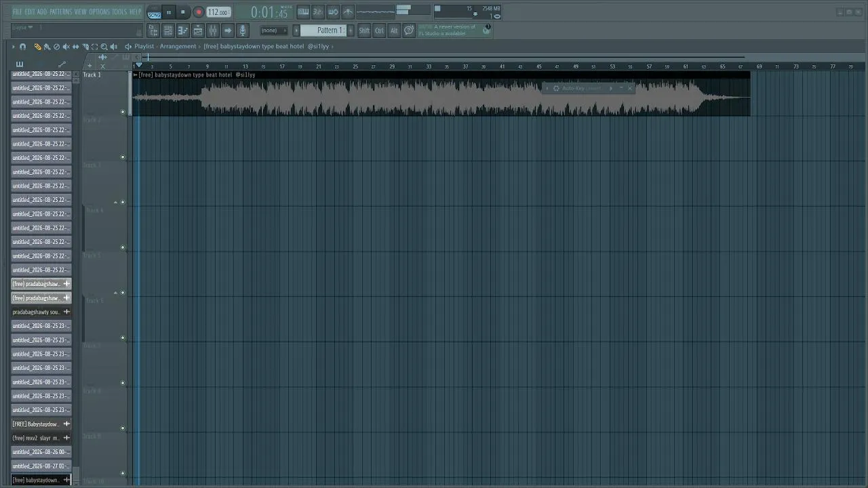
Task: Select the Slip tool
Action: (x=75, y=47)
